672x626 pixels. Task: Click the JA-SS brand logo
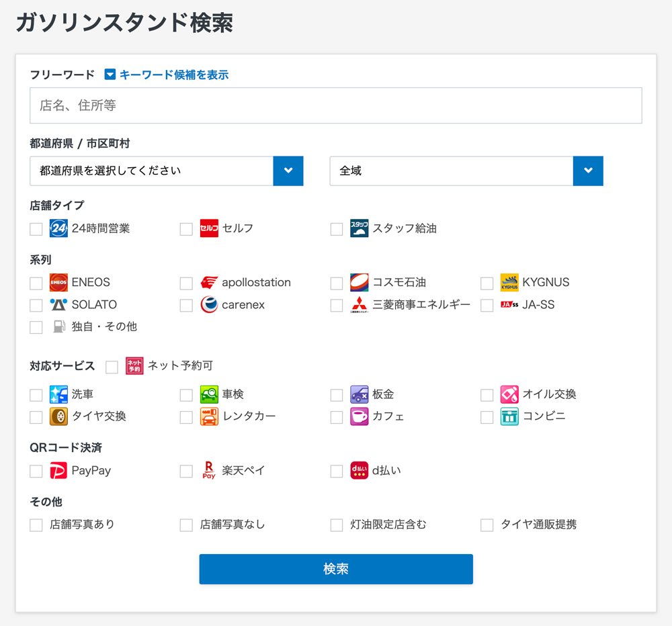tap(509, 305)
